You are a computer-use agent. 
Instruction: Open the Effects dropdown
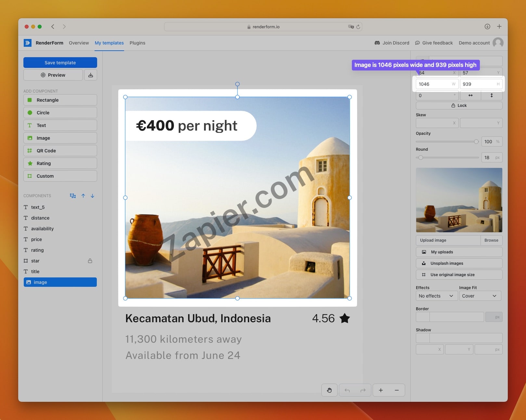click(x=437, y=296)
